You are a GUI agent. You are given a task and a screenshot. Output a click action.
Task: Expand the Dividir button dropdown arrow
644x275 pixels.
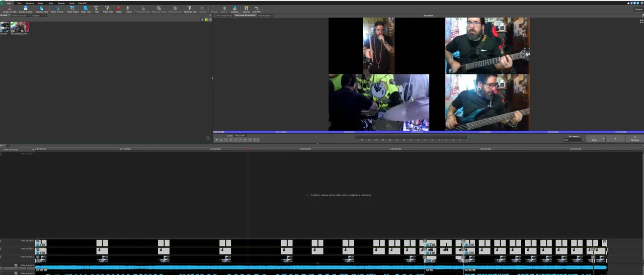(x=603, y=138)
